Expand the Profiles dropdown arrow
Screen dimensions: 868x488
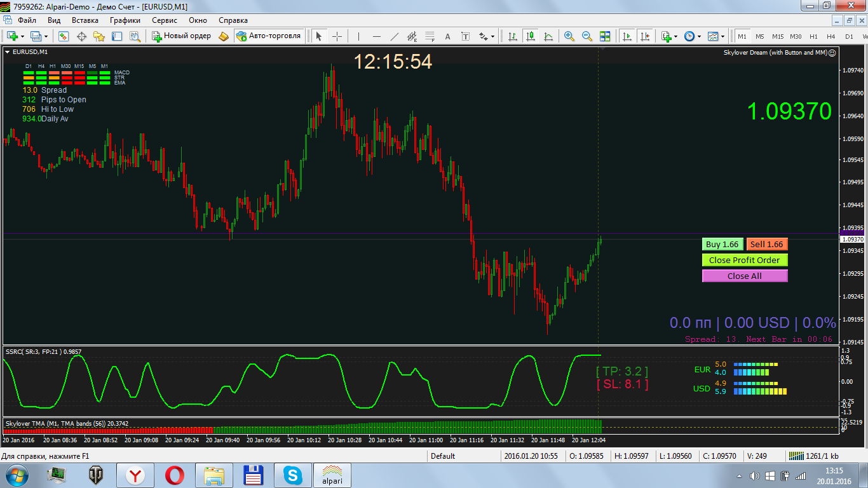(46, 36)
